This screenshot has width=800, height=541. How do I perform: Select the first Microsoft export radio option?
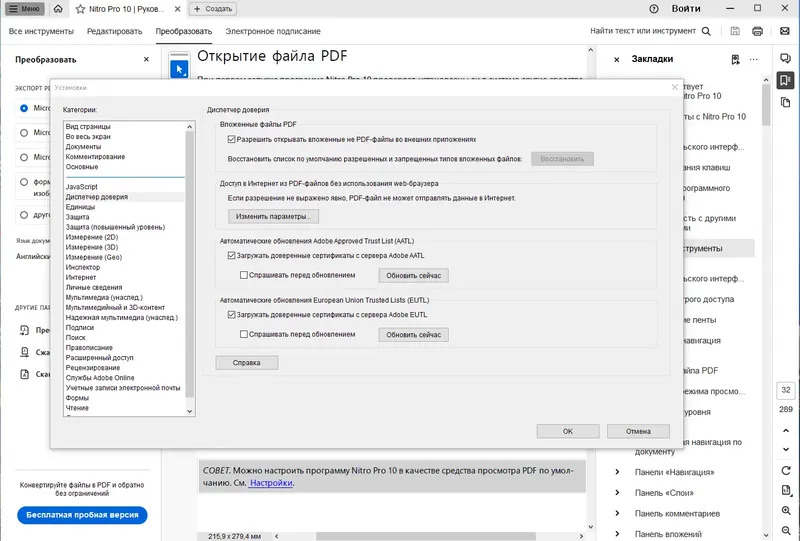[x=24, y=108]
